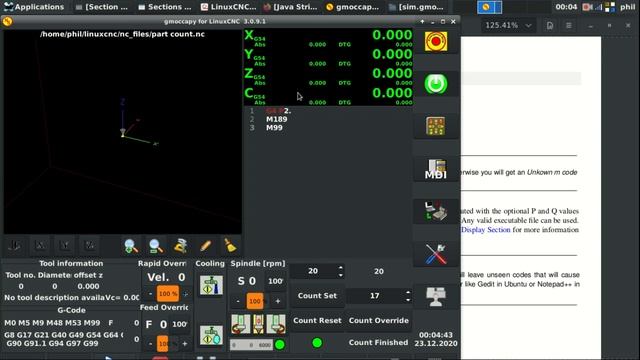The width and height of the screenshot is (640, 360).
Task: Click the rapid override 100% slider
Action: [168, 294]
